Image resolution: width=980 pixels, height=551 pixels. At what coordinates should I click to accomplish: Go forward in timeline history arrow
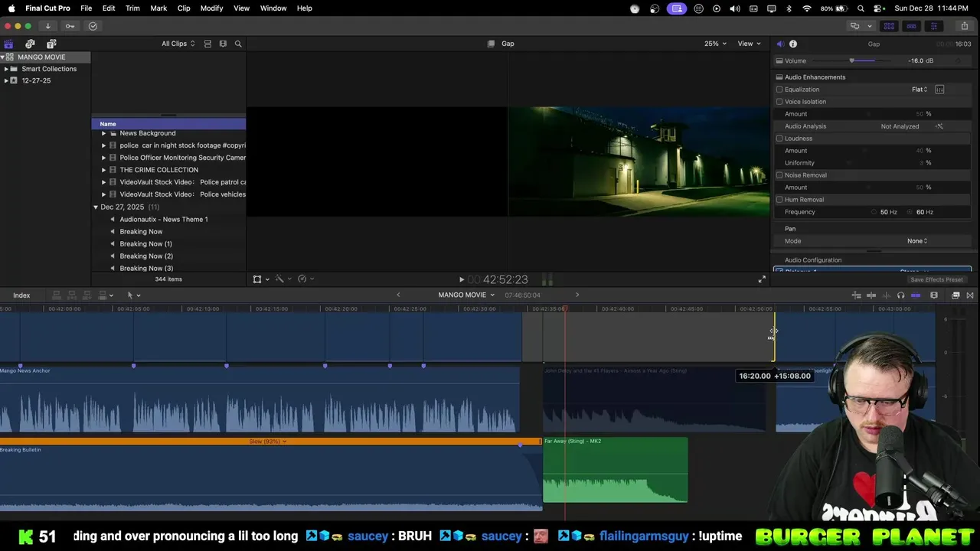click(577, 295)
